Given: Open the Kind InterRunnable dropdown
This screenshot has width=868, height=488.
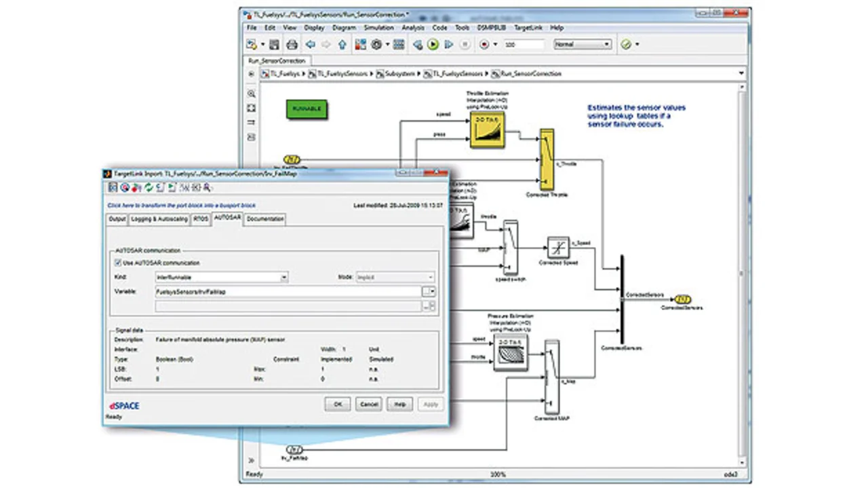Looking at the screenshot, I should tap(222, 277).
